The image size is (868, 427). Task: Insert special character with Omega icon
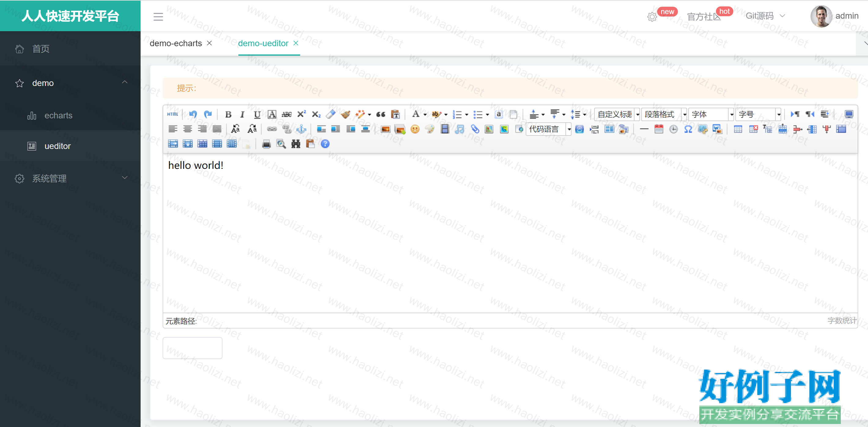tap(688, 129)
